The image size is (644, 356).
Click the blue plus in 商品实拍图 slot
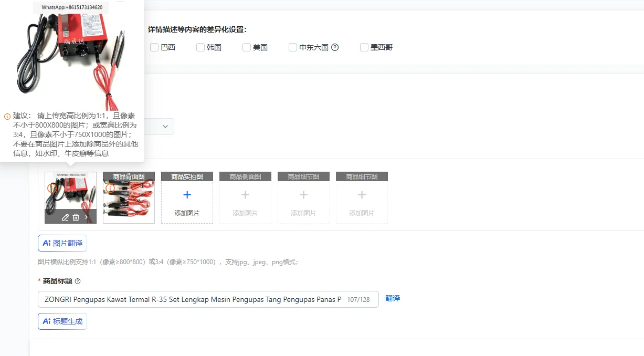click(x=187, y=195)
